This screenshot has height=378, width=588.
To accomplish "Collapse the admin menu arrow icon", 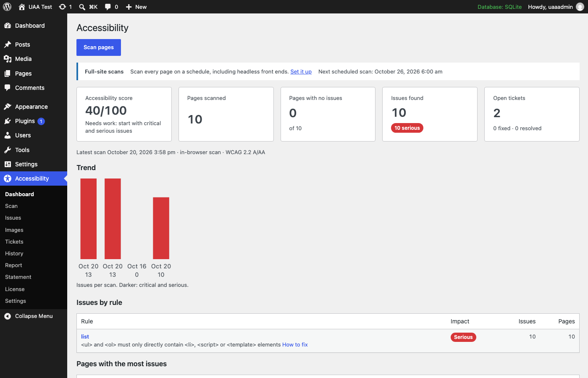I will click(x=8, y=316).
